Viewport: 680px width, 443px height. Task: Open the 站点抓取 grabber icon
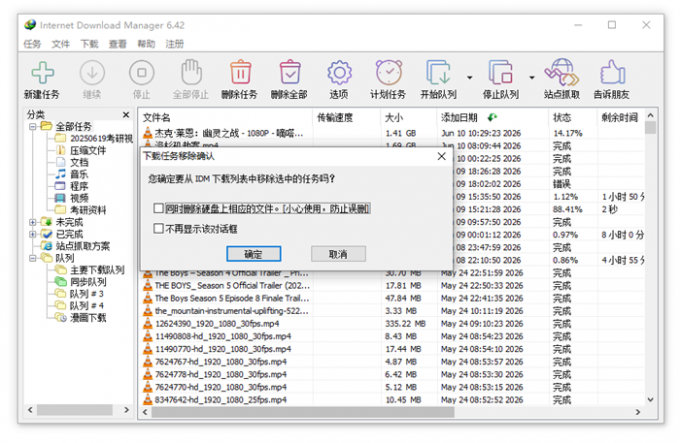coord(562,72)
